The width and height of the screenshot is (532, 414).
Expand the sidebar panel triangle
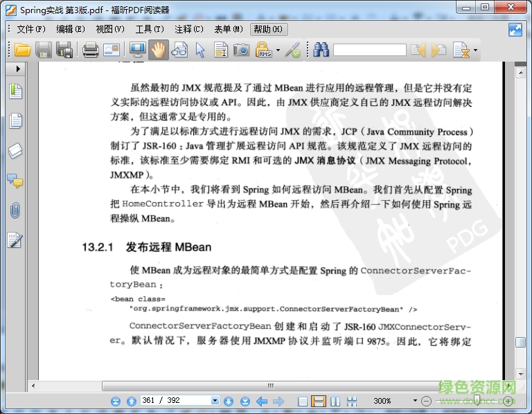coord(18,69)
